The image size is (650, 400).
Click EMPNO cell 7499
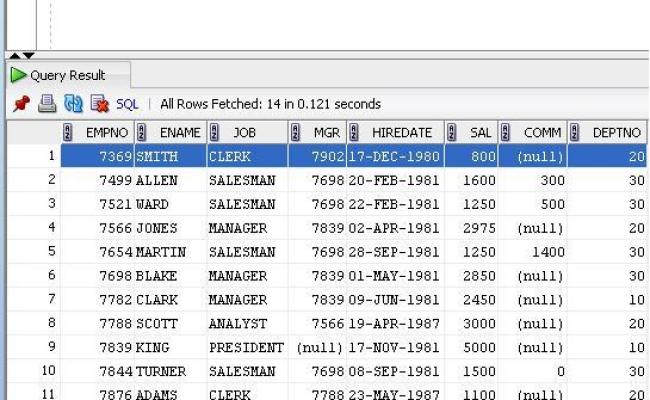(98, 180)
